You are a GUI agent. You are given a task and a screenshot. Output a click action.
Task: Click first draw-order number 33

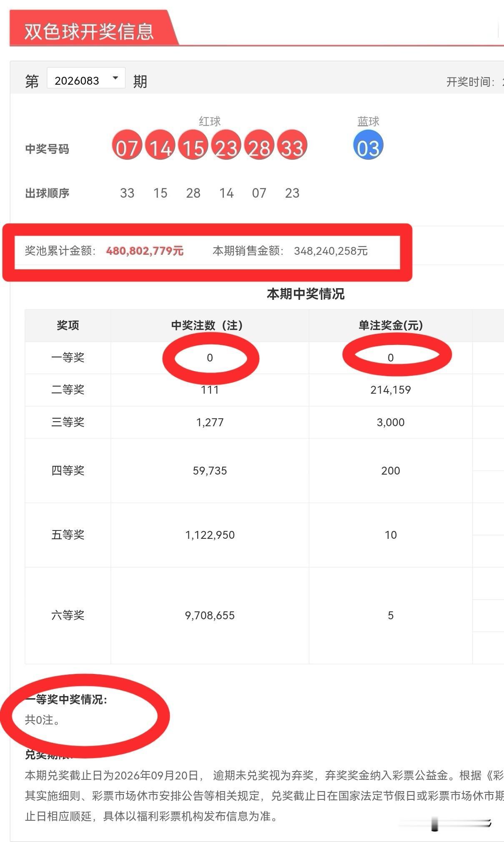tap(127, 193)
